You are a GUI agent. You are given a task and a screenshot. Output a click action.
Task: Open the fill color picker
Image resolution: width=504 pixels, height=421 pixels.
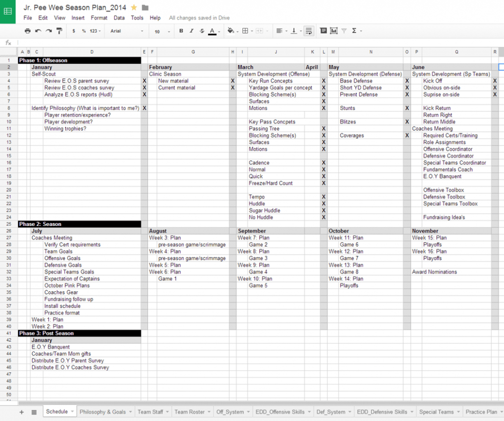tap(231, 31)
